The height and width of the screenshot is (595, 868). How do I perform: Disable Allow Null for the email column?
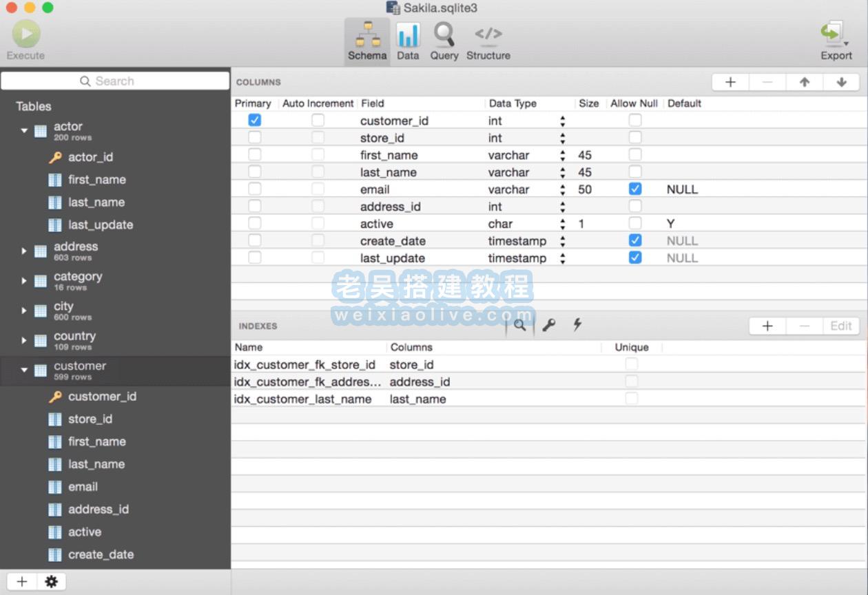(634, 189)
